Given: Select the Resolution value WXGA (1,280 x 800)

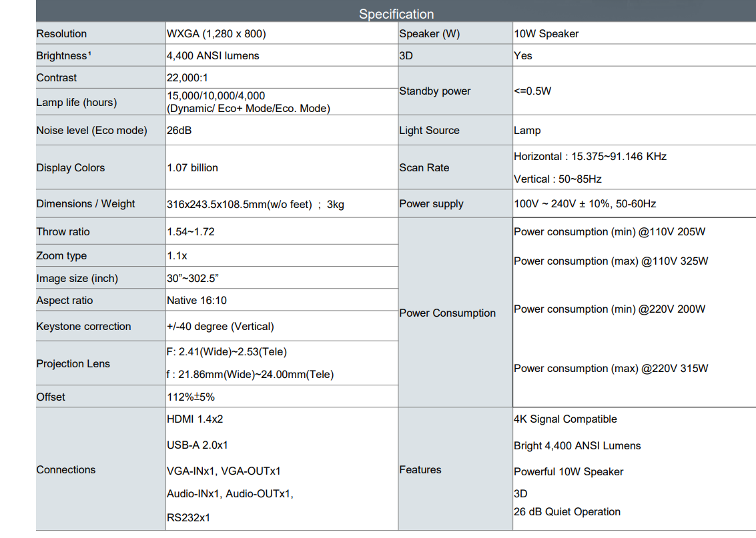Looking at the screenshot, I should pyautogui.click(x=212, y=34).
